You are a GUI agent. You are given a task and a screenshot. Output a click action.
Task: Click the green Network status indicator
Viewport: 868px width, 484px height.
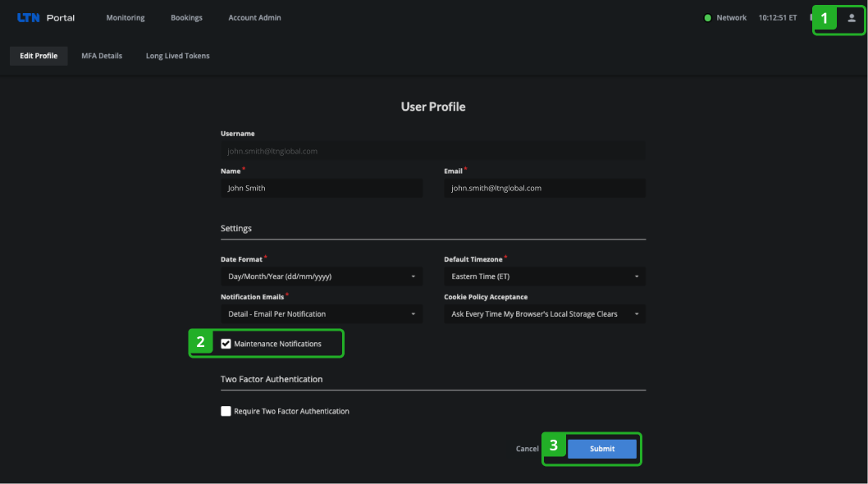point(707,18)
